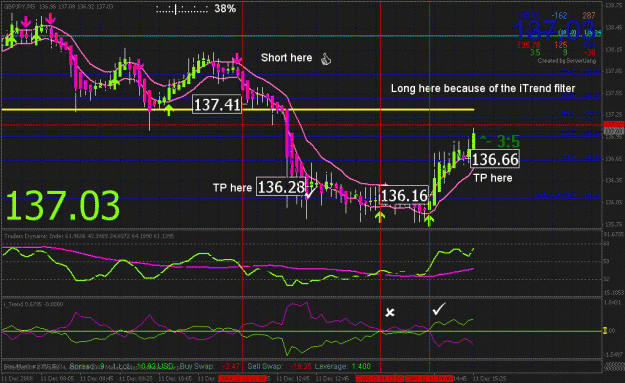Click the -162 stat in top-right panel

pos(559,16)
